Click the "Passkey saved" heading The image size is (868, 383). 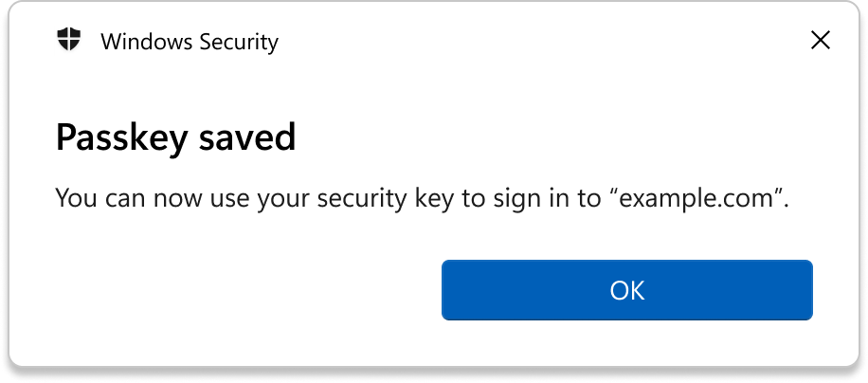coord(175,138)
